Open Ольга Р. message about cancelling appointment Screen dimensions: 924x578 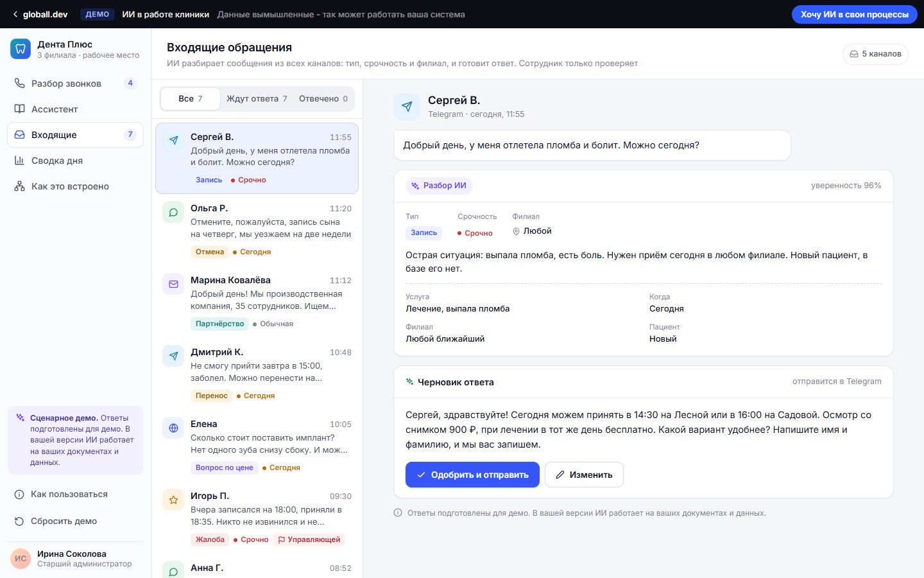pos(257,230)
